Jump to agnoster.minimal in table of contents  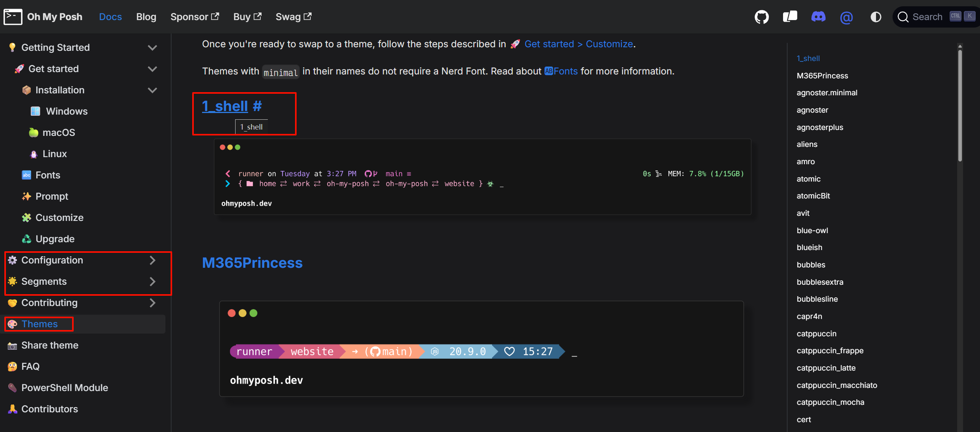point(827,93)
